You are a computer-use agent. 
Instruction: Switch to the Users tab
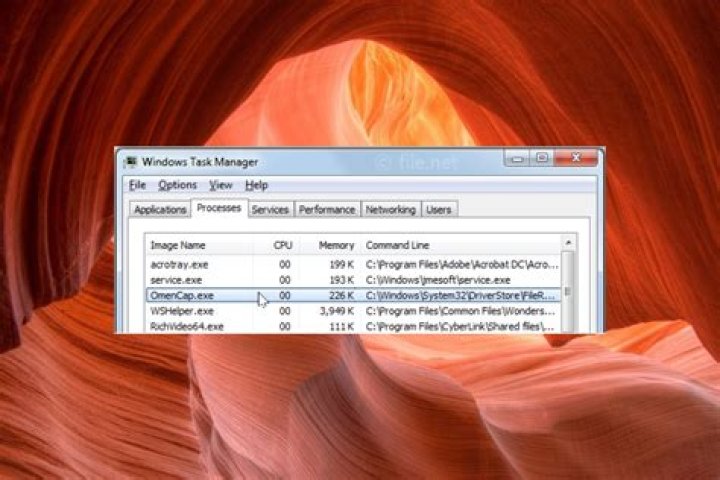pos(438,210)
